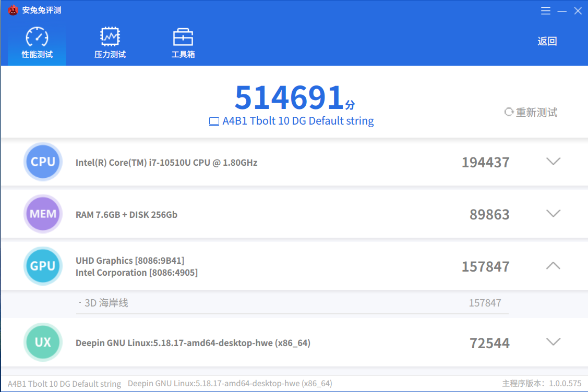Expand the RAM and DISK score details
Image resolution: width=588 pixels, height=392 pixels.
(x=553, y=214)
